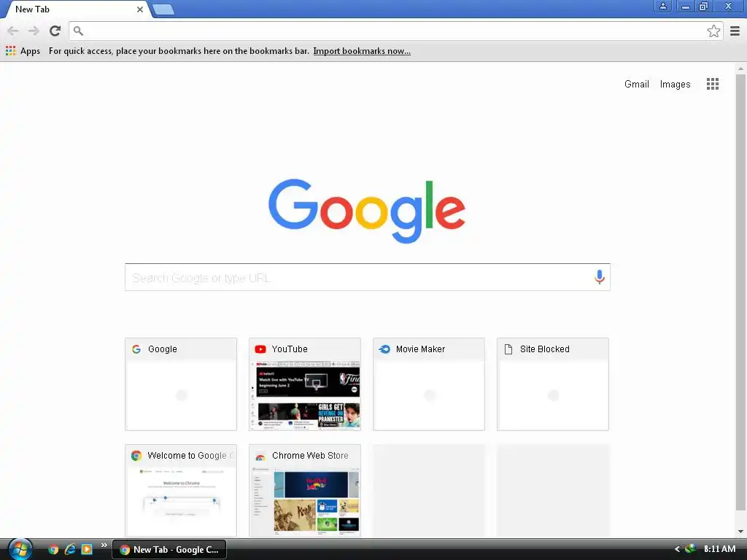
Task: Open the Apps shortcut in bookmarks bar
Action: tap(23, 51)
